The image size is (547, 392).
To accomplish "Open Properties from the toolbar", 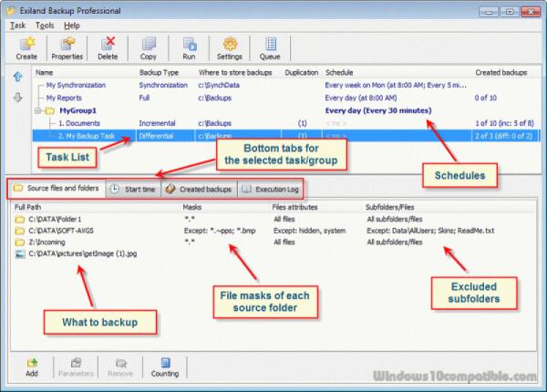I will click(x=67, y=47).
